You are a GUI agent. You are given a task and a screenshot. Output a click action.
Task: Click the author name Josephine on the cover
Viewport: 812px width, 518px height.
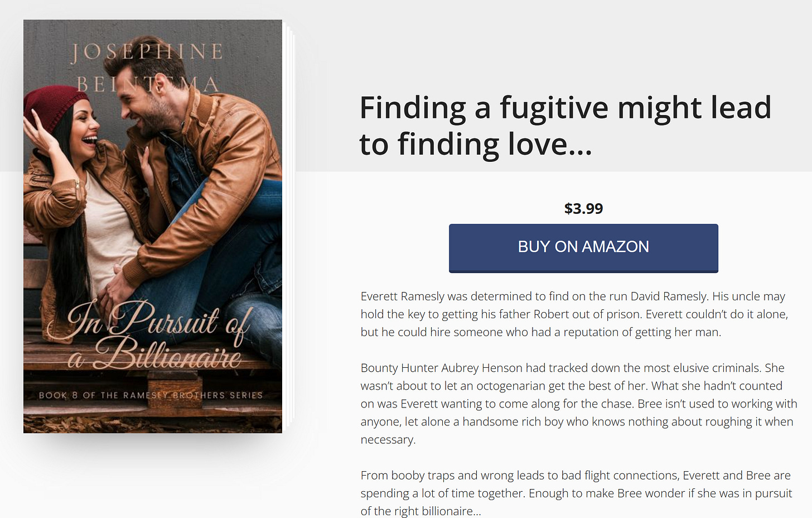pos(147,52)
